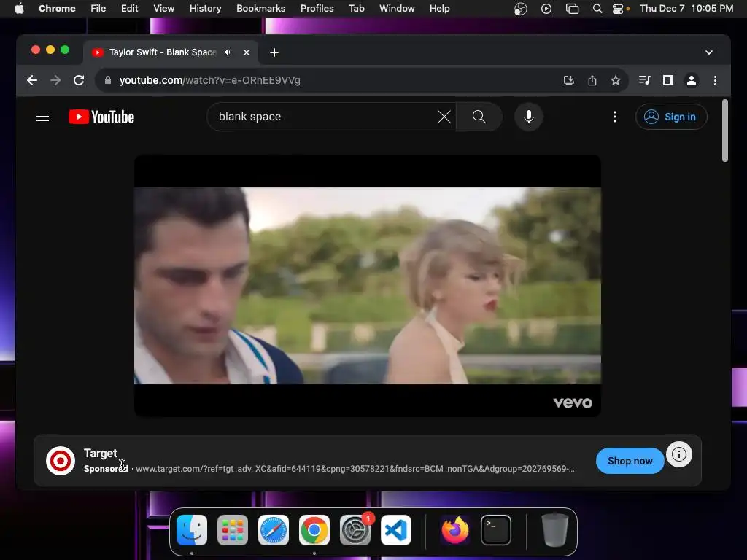Open the View menu
747x560 pixels.
pos(164,9)
